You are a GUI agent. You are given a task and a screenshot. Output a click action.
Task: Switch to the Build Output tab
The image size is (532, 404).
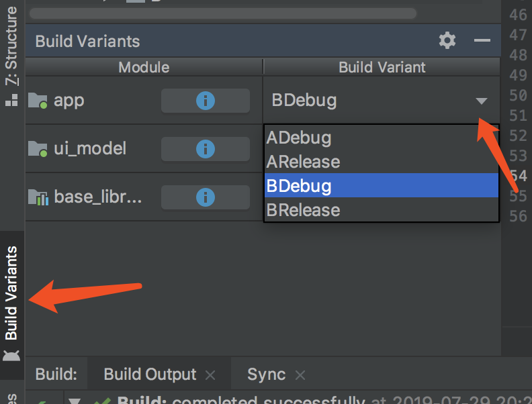click(x=150, y=374)
